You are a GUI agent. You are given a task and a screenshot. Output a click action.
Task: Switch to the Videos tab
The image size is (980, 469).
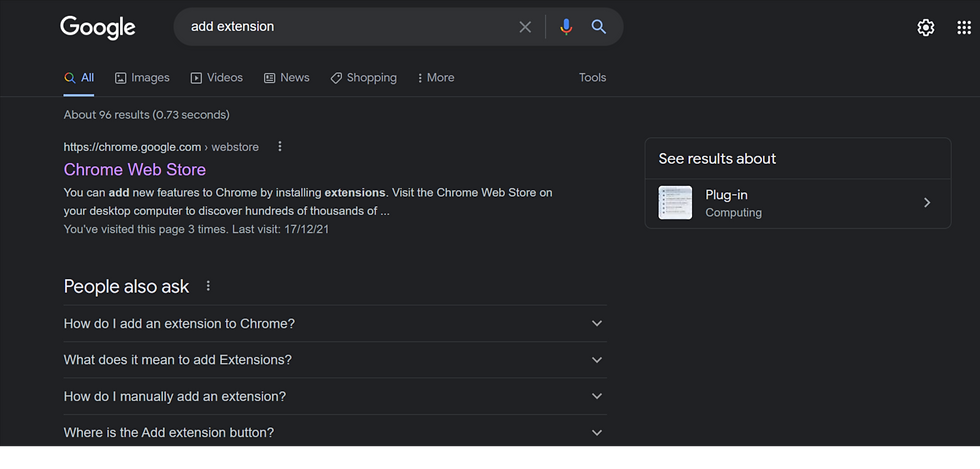(x=216, y=78)
